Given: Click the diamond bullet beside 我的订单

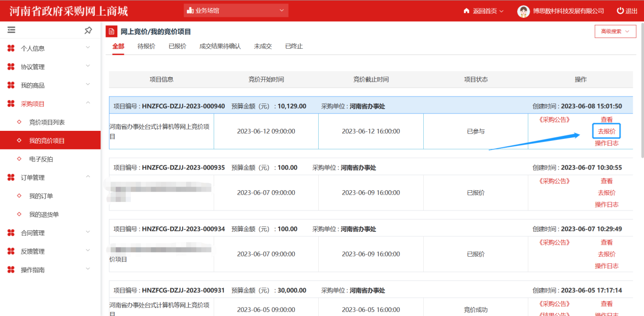Looking at the screenshot, I should tap(19, 196).
